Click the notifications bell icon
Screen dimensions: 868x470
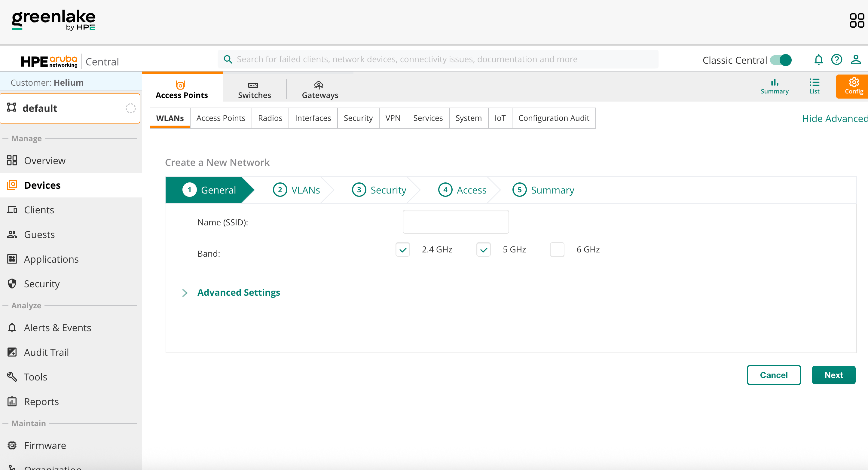pyautogui.click(x=818, y=60)
